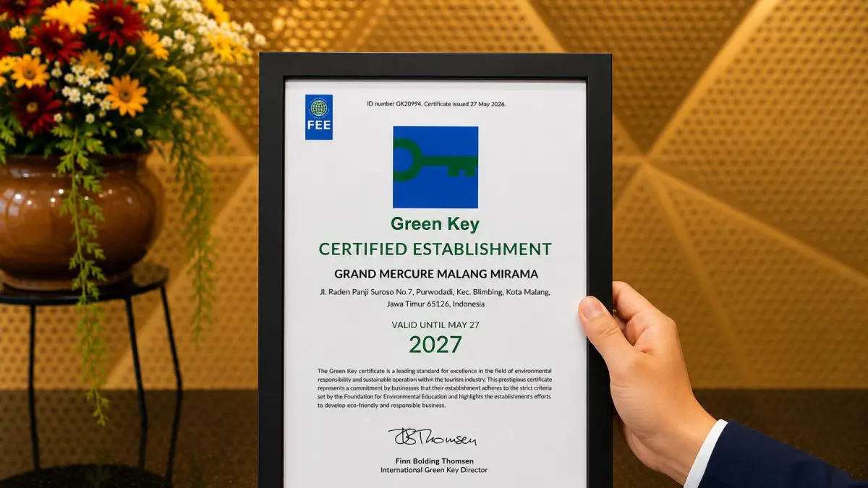The height and width of the screenshot is (488, 868).
Task: Click the 'Jawa Timur 65126, Indonesia' line
Action: 435,304
